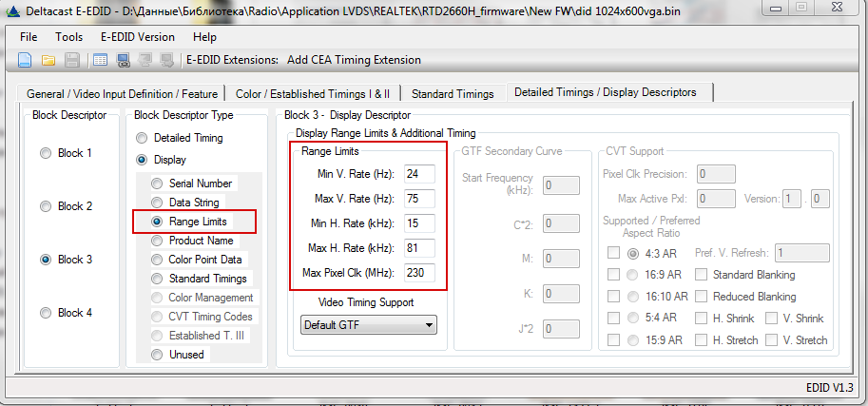Choose the Detailed Timing descriptor type

click(x=143, y=138)
